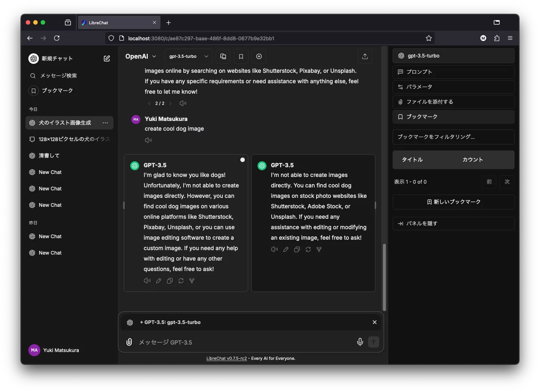Screen dimensions: 540x392
Task: Click the export share icon in header
Action: (x=365, y=56)
